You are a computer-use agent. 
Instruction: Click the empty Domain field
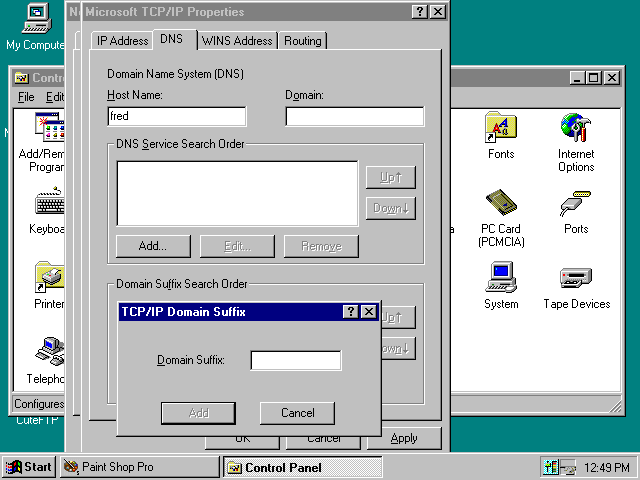click(x=355, y=116)
